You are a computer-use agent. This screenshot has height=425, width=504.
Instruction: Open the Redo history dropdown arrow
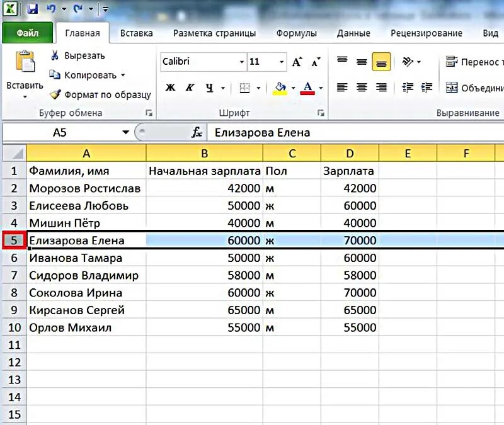point(91,9)
